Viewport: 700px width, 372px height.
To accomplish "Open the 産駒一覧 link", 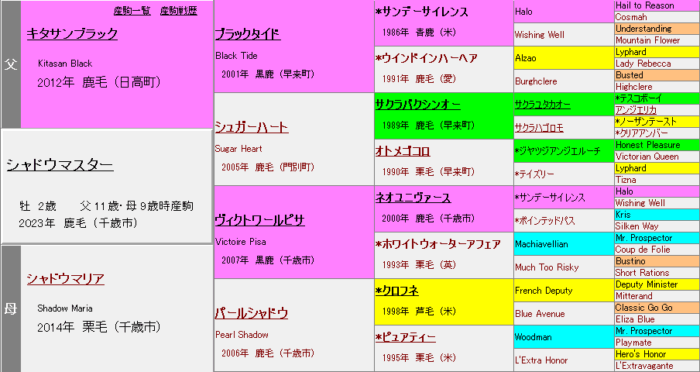I will (132, 11).
